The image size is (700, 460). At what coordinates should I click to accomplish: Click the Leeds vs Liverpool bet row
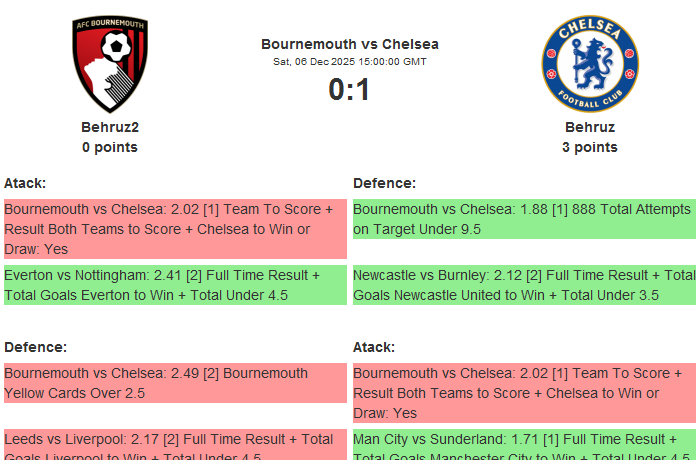175,446
